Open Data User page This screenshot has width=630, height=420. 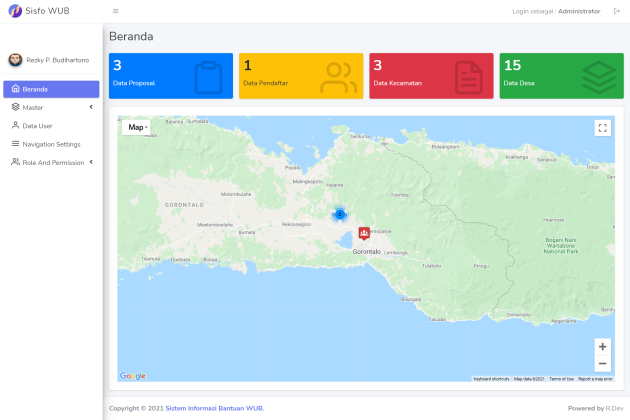(38, 126)
